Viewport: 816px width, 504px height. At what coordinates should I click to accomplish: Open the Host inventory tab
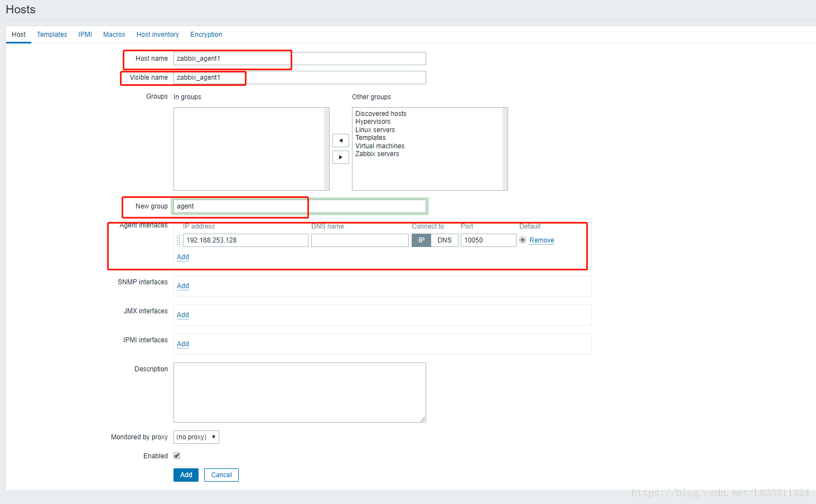point(158,35)
